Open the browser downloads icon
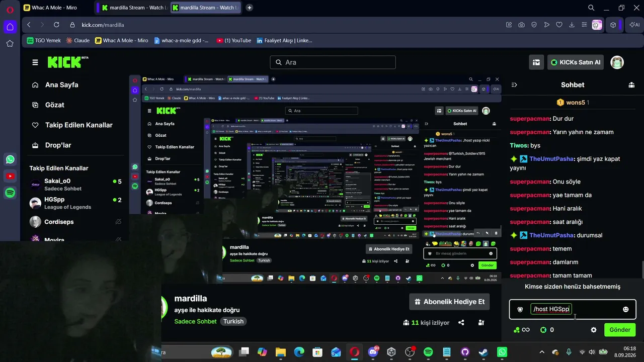 click(x=572, y=25)
